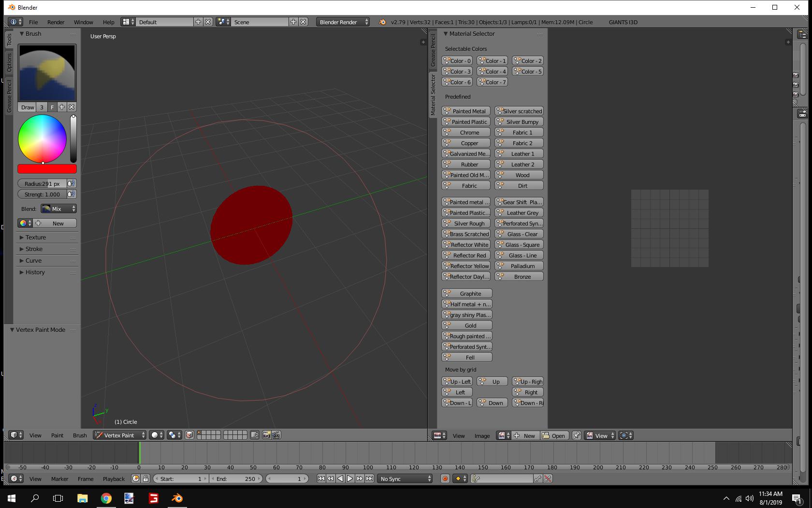812x508 pixels.
Task: Toggle face selection masking for painting
Action: click(189, 435)
